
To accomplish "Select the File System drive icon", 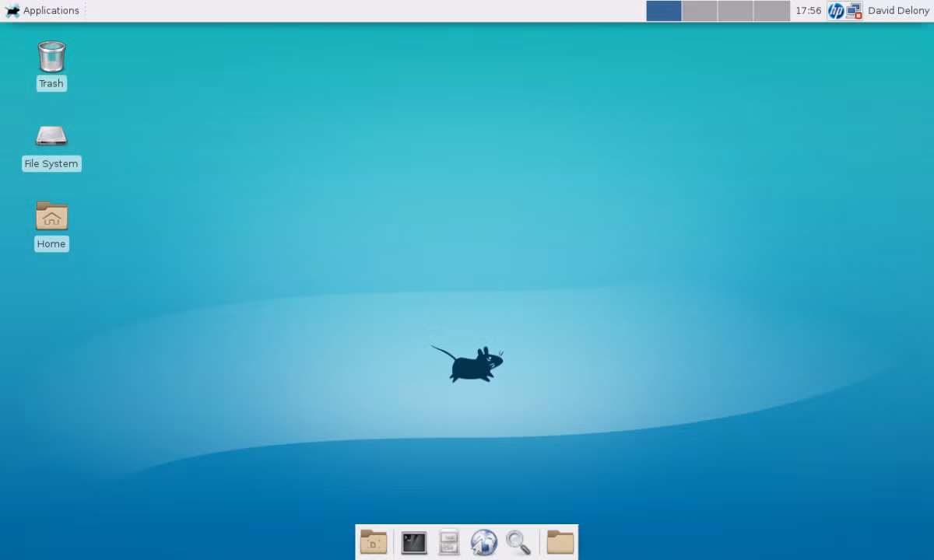I will (x=51, y=136).
